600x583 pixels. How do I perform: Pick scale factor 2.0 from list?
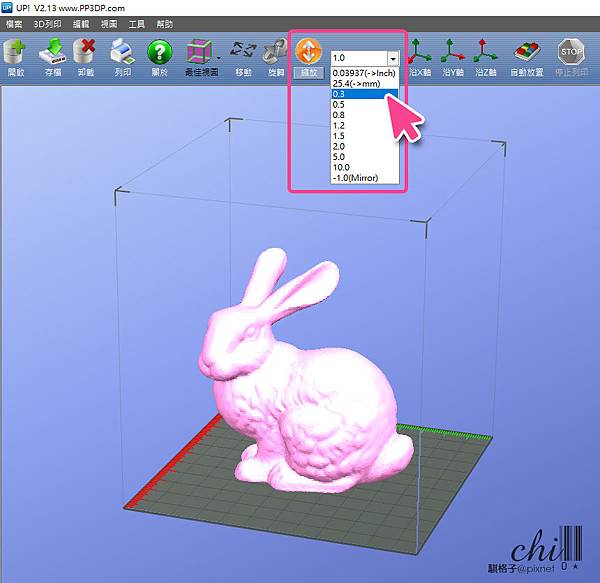click(364, 147)
